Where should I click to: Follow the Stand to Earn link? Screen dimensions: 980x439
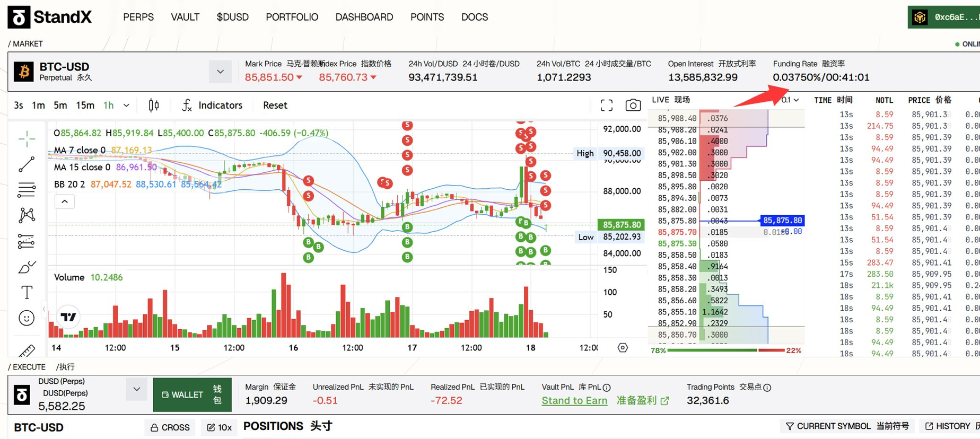point(574,401)
